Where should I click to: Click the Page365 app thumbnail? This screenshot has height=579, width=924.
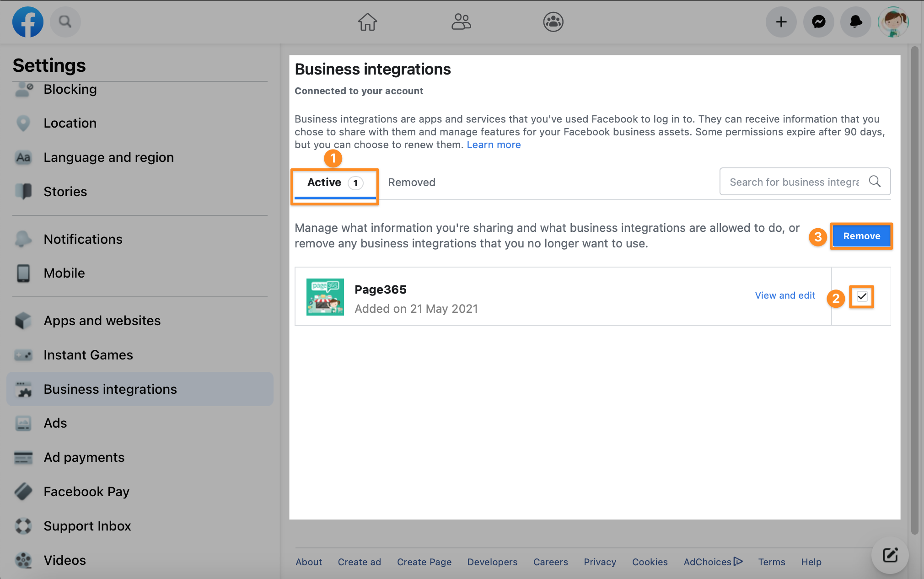pyautogui.click(x=325, y=297)
